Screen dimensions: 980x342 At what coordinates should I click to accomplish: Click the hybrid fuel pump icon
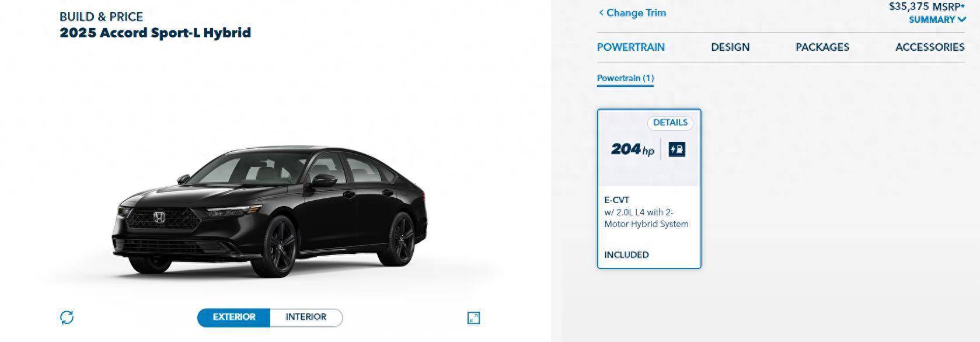click(x=676, y=149)
